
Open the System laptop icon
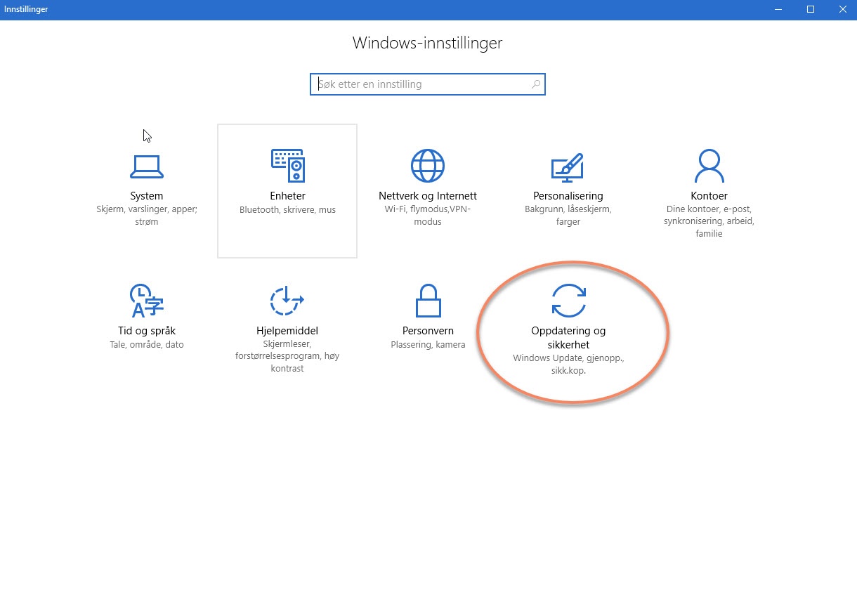(x=147, y=166)
